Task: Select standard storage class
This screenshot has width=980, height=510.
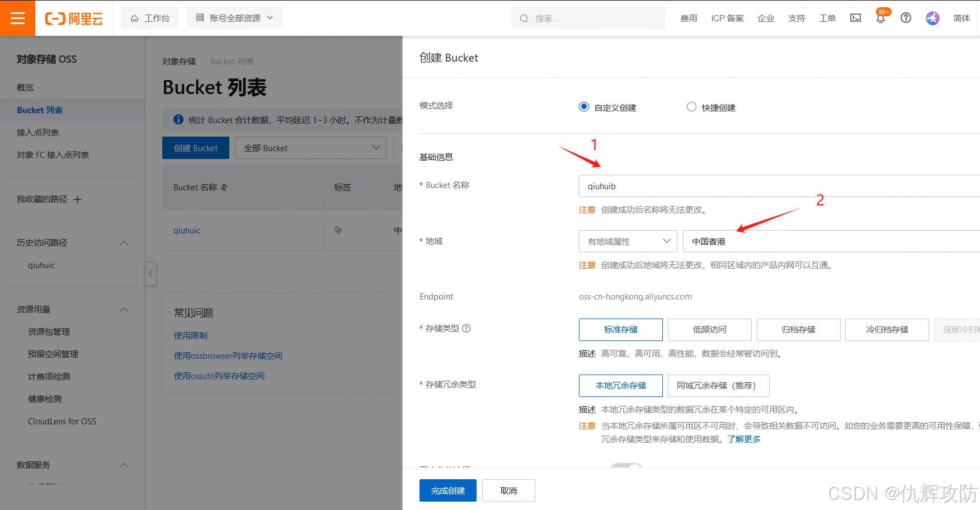Action: (621, 329)
